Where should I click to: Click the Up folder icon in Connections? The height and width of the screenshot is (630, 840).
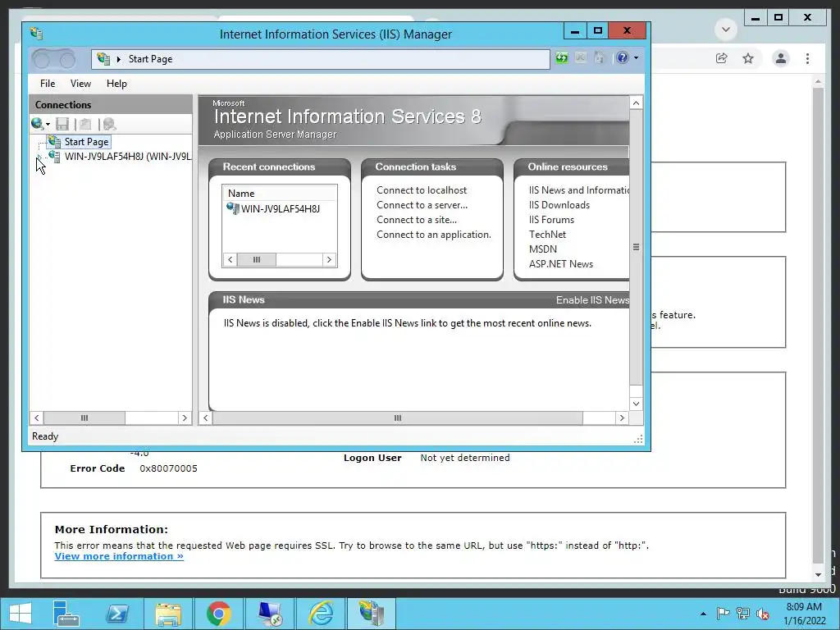(85, 125)
